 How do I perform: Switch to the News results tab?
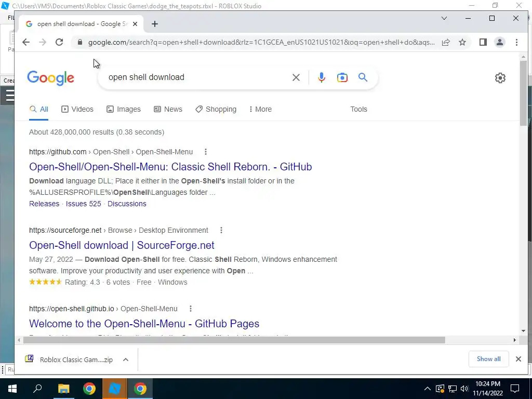(168, 109)
